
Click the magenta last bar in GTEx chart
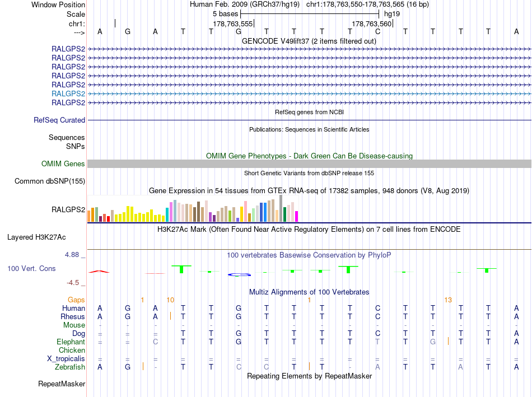pyautogui.click(x=297, y=217)
